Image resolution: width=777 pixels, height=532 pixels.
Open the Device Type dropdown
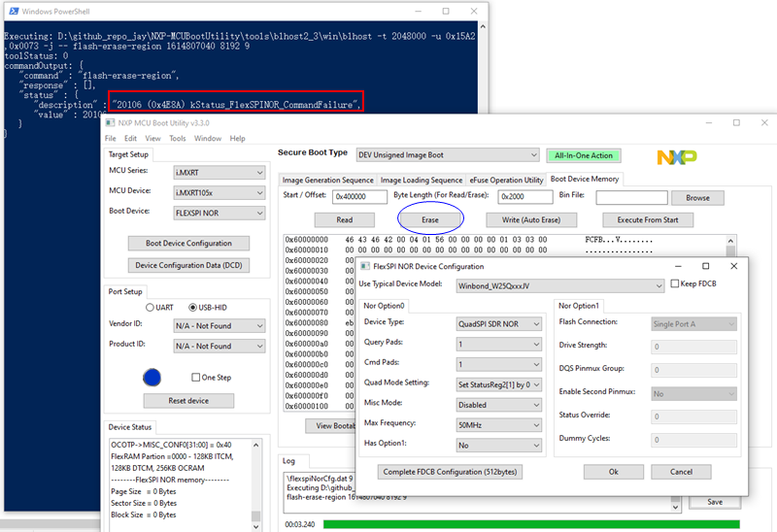coord(499,324)
